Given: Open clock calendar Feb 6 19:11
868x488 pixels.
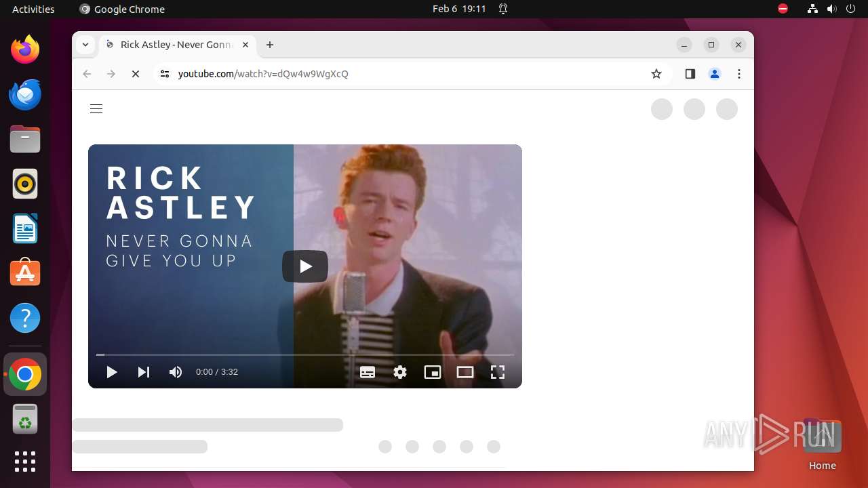Looking at the screenshot, I should point(459,9).
